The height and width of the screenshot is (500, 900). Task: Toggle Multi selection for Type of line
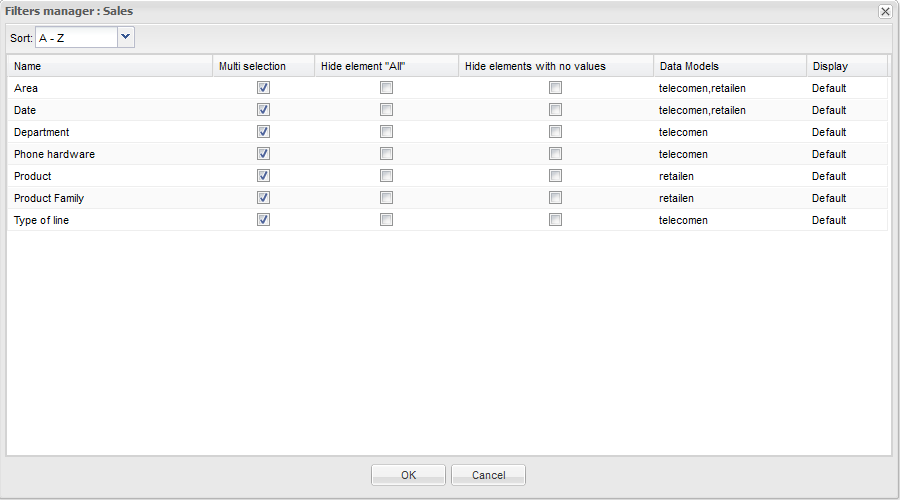[263, 220]
